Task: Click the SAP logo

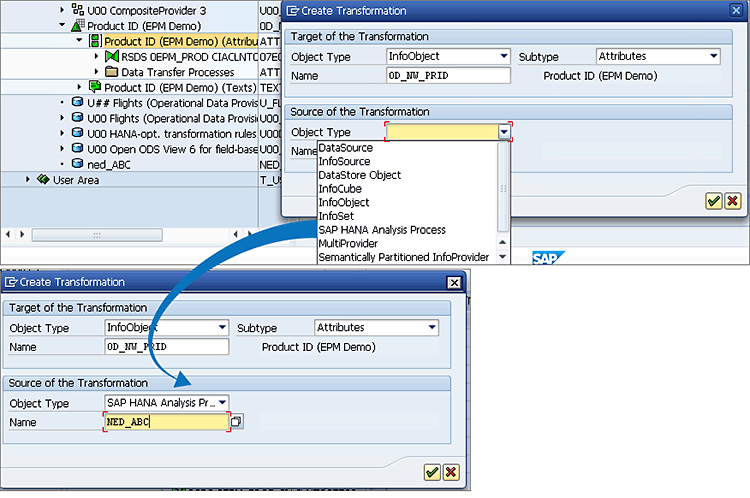Action: coord(548,258)
